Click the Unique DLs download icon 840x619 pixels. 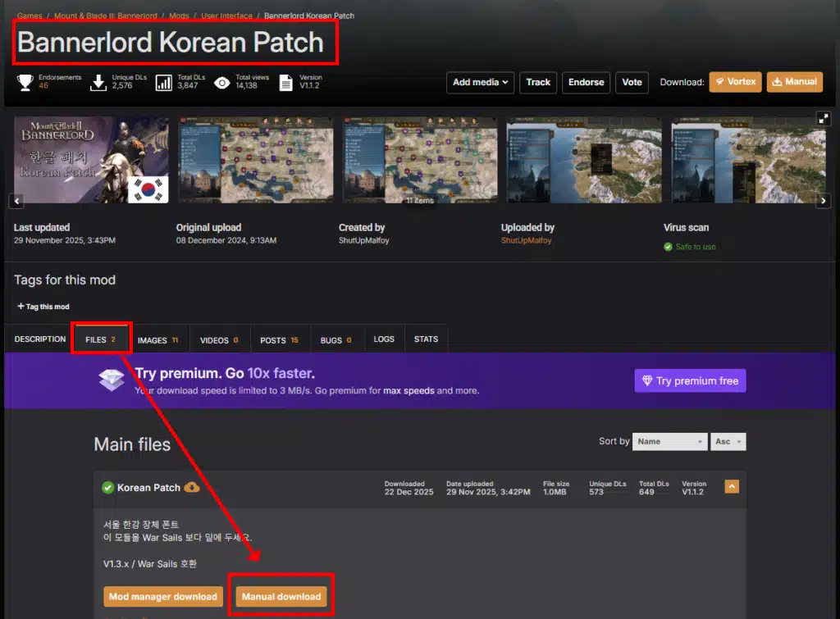click(x=98, y=83)
